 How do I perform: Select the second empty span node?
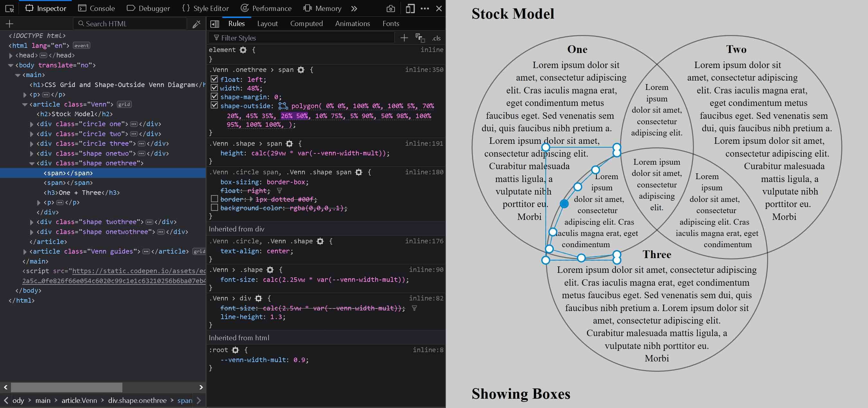[68, 183]
